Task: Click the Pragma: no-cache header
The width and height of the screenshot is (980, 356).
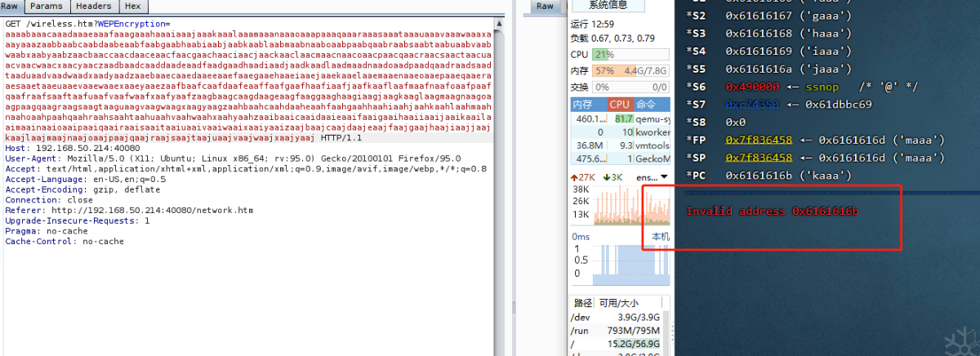Action: pos(45,231)
